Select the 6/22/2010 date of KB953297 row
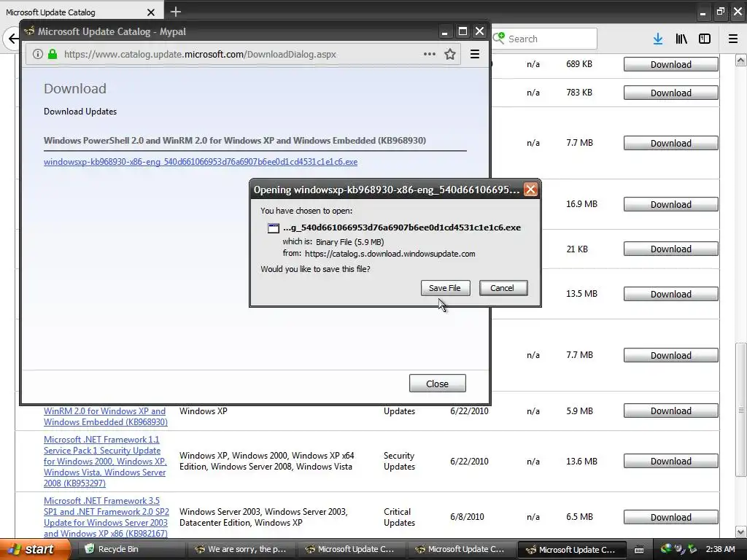 [x=469, y=462]
